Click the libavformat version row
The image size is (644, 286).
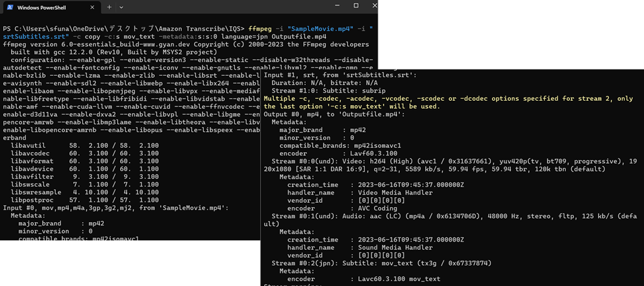pyautogui.click(x=85, y=161)
